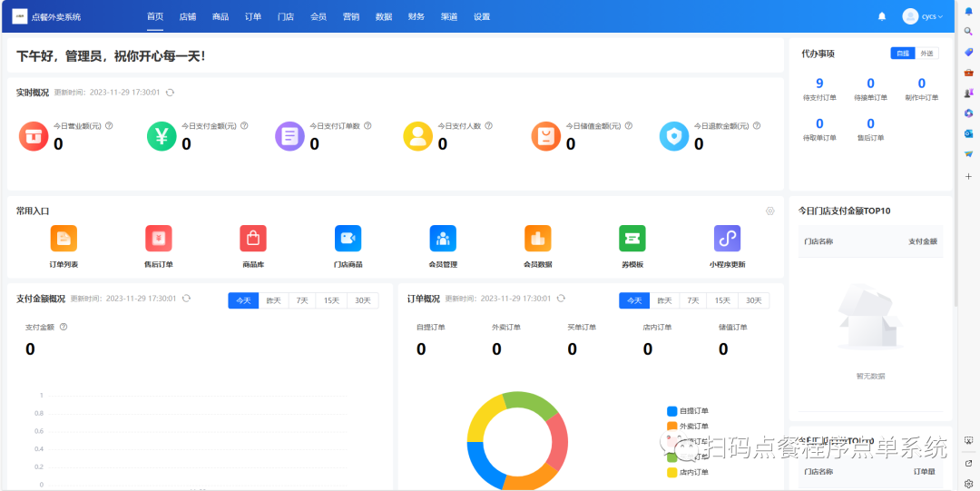980x491 pixels.
Task: Open the 会员管理 shortcut icon
Action: [x=443, y=239]
